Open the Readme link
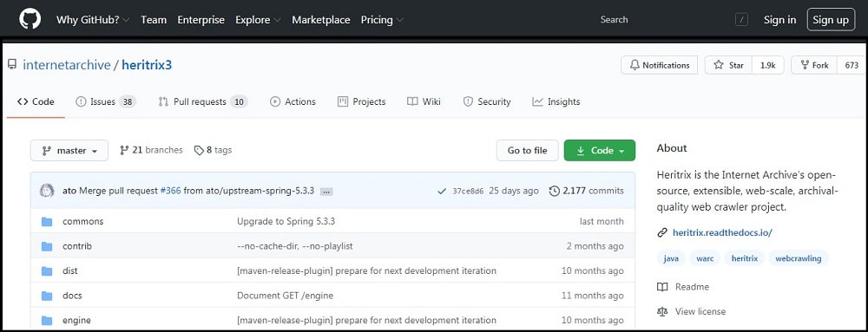The image size is (868, 332). click(x=683, y=287)
